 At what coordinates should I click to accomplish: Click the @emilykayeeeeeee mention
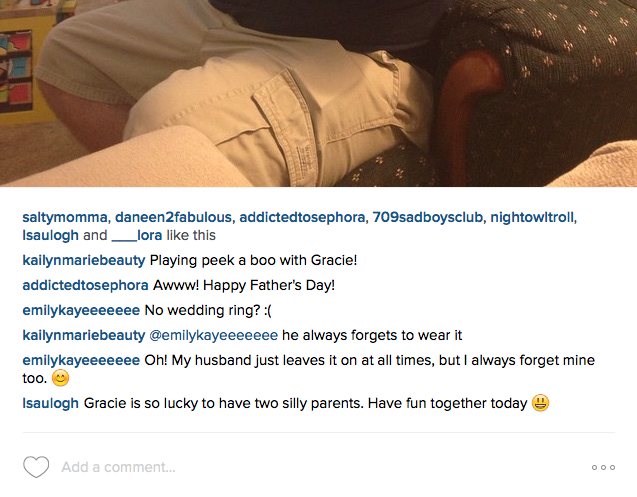[214, 335]
